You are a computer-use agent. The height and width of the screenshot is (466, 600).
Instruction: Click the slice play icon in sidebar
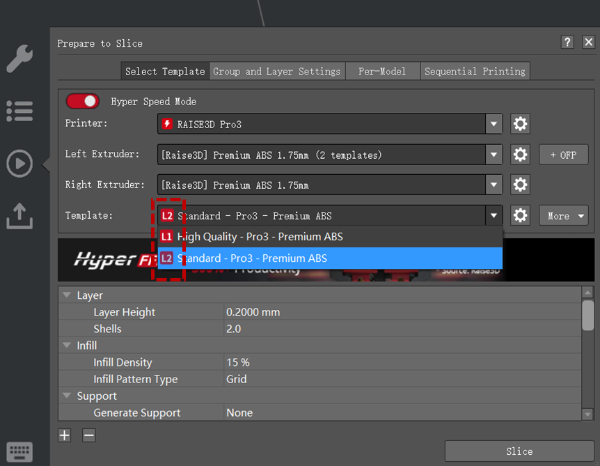pos(20,164)
